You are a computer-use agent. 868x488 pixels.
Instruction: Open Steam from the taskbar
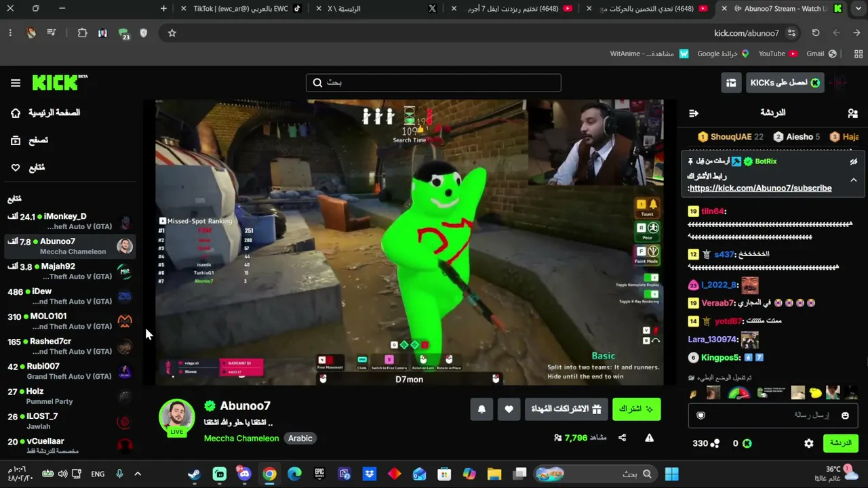(195, 474)
